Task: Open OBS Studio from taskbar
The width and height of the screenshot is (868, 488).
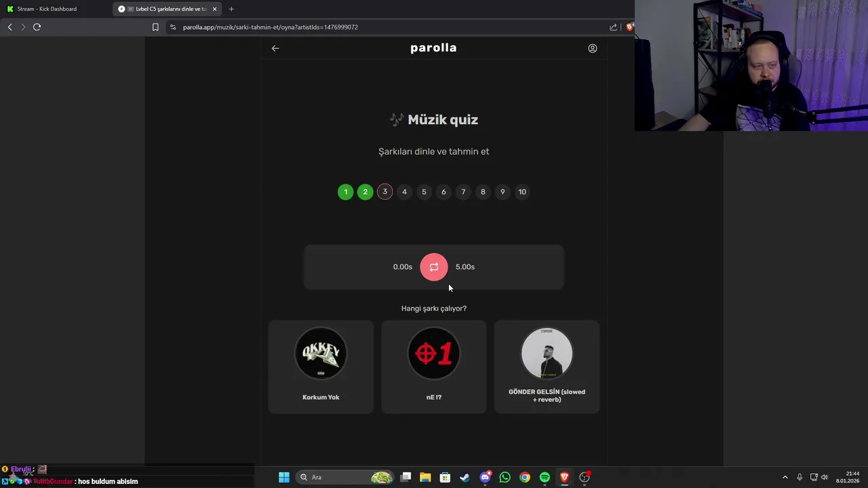Action: (x=585, y=477)
